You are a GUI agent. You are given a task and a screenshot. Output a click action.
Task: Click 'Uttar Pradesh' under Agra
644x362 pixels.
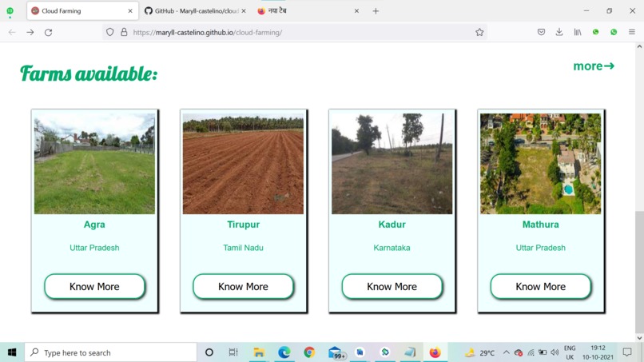pyautogui.click(x=94, y=248)
